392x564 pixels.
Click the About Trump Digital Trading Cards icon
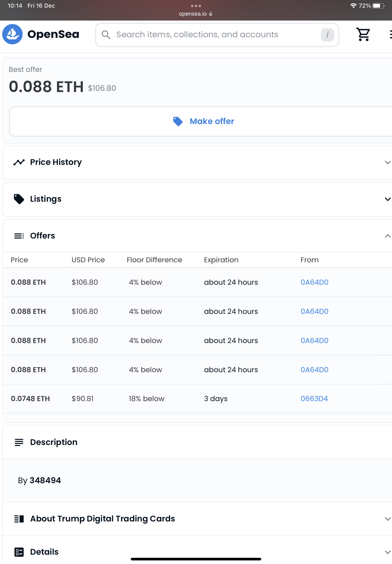[19, 519]
